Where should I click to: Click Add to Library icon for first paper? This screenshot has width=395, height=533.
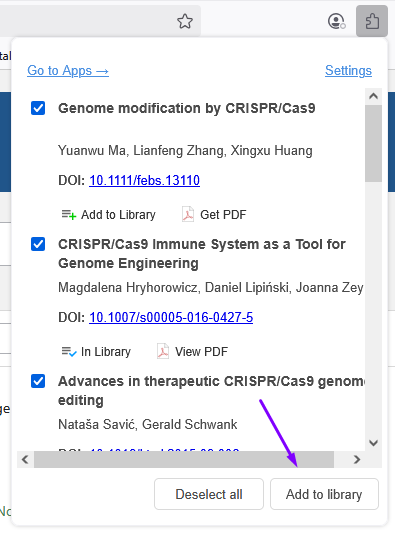click(x=69, y=215)
